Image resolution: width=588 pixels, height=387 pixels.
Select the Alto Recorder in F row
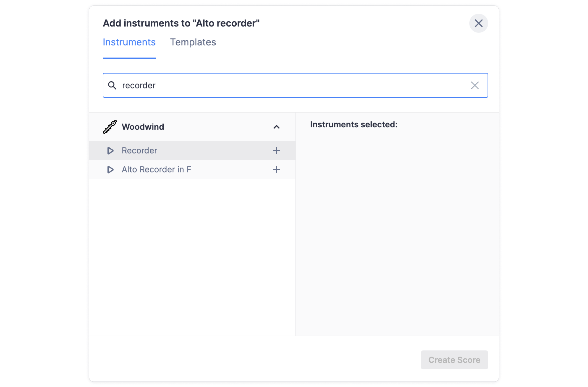point(192,169)
